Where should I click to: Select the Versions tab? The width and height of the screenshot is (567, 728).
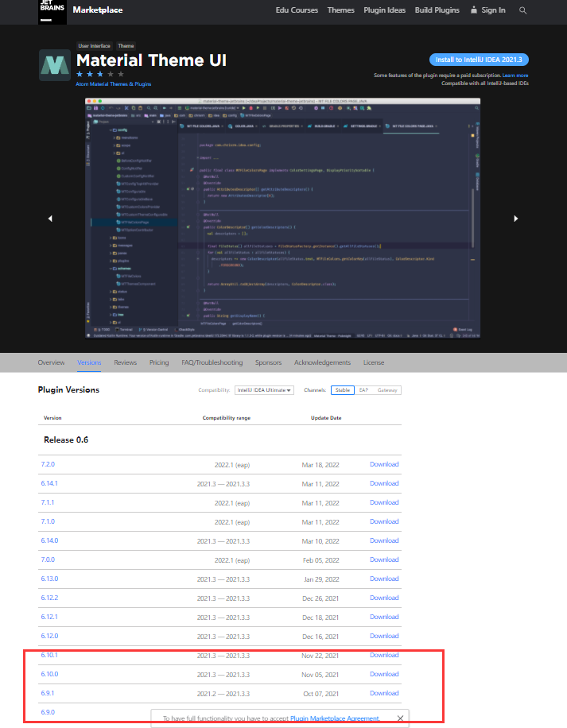89,362
